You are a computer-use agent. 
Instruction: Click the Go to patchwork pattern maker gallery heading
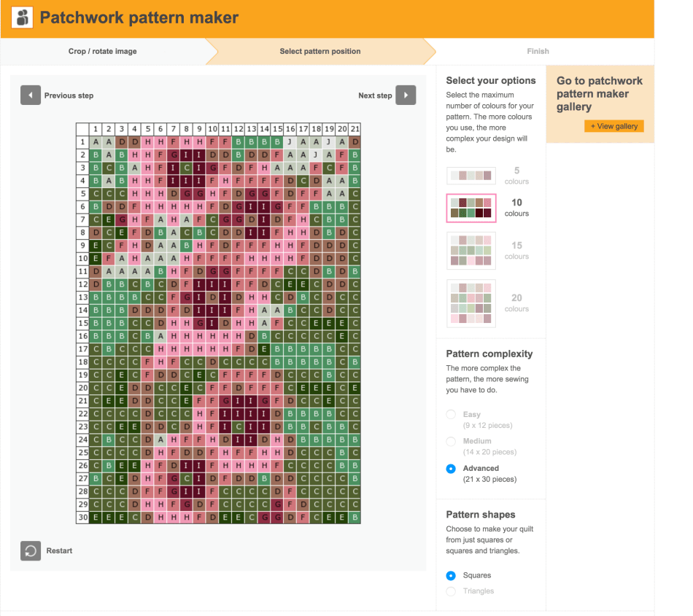point(600,94)
